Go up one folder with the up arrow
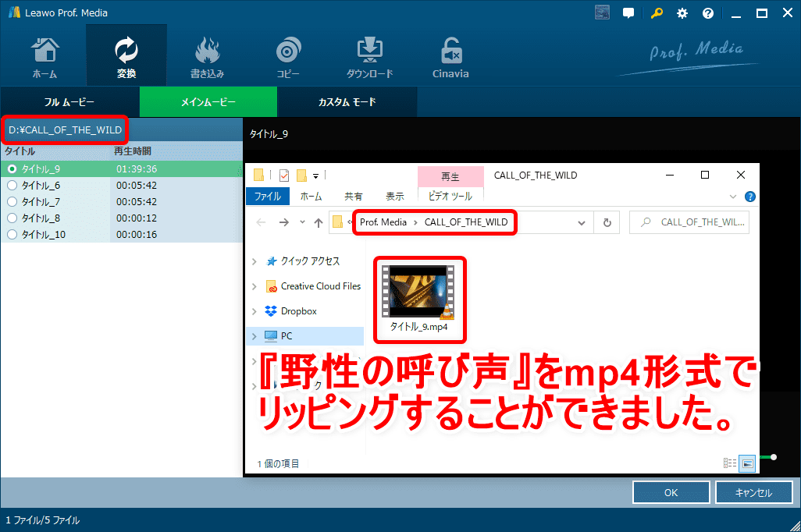Viewport: 801px width, 532px height. tap(319, 222)
